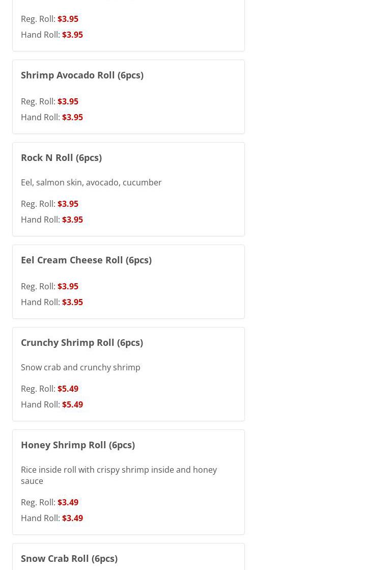
Task: Open the Honey Shrimp Roll (6pcs) item
Action: tap(77, 445)
